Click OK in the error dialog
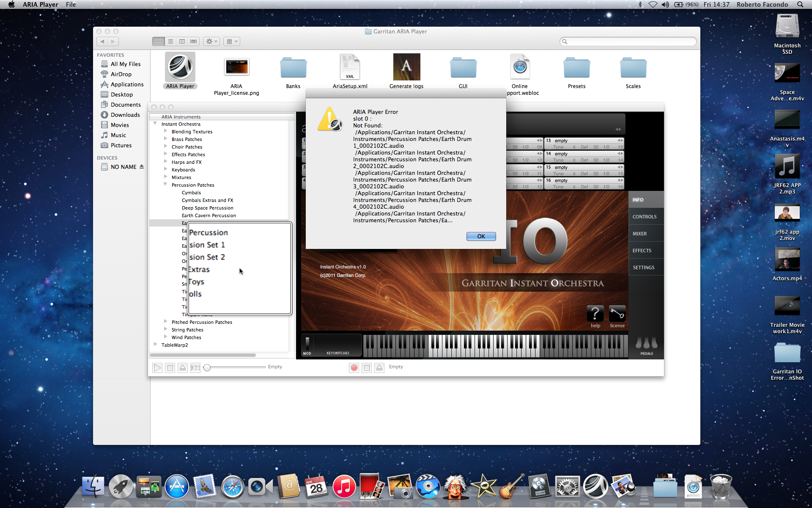Viewport: 812px width, 508px height. click(x=481, y=236)
